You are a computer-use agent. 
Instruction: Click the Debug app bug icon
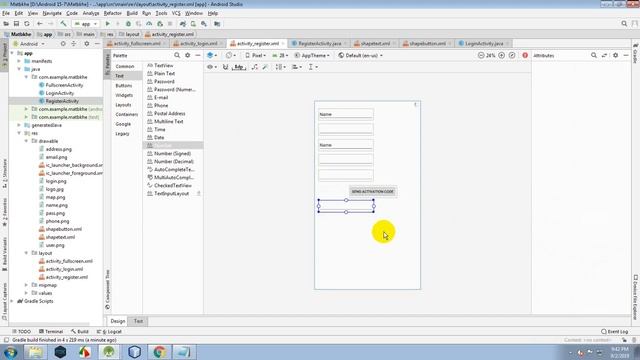(x=128, y=24)
